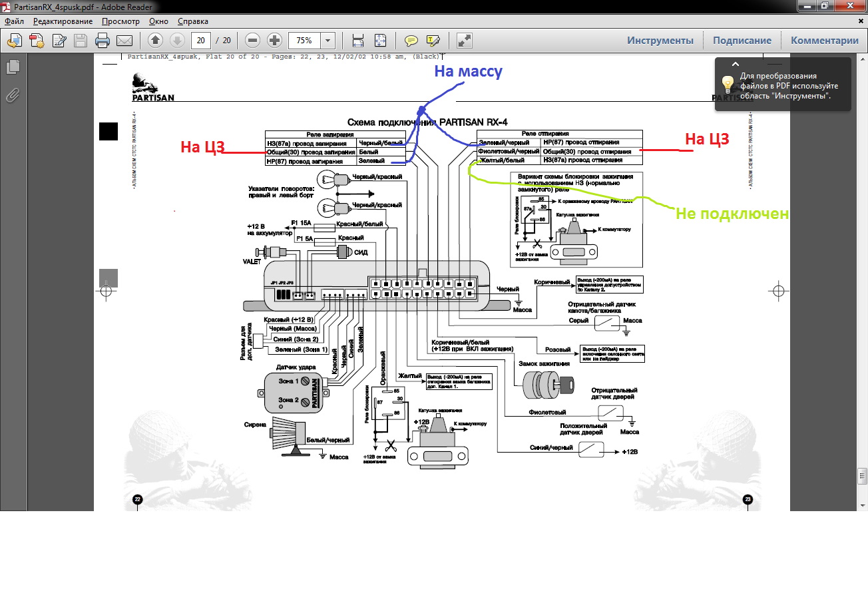Image resolution: width=868 pixels, height=599 pixels.
Task: Select the highlight text tool
Action: [x=433, y=41]
